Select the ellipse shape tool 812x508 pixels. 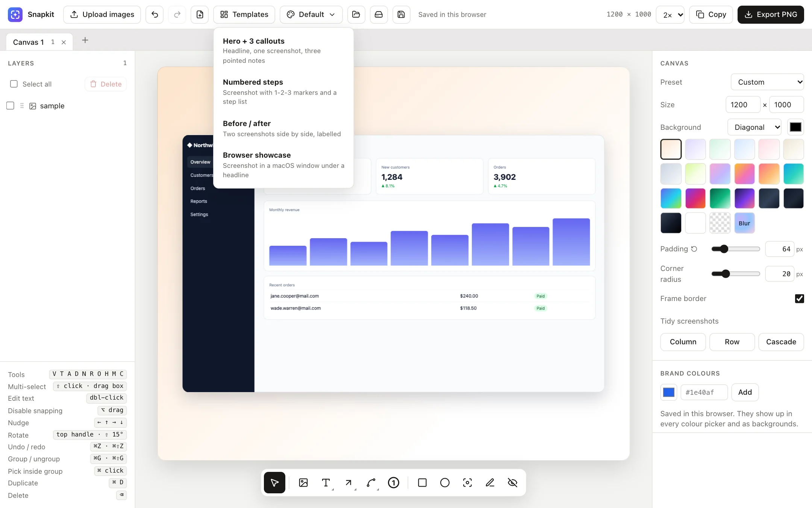click(x=445, y=482)
